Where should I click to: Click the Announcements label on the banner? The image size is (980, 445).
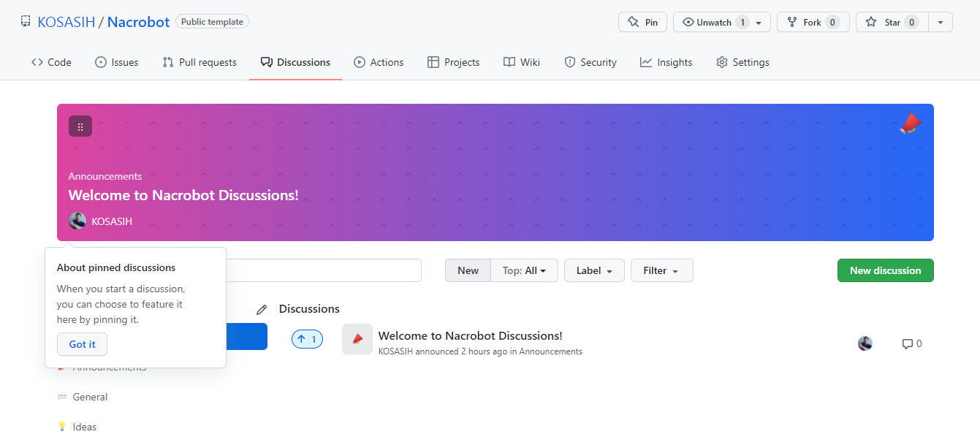[x=105, y=176]
